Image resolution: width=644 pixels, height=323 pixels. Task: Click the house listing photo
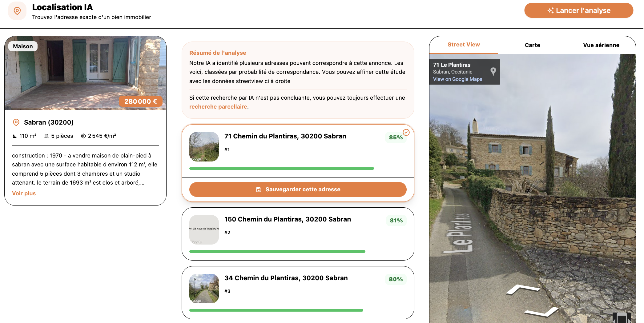coord(85,73)
